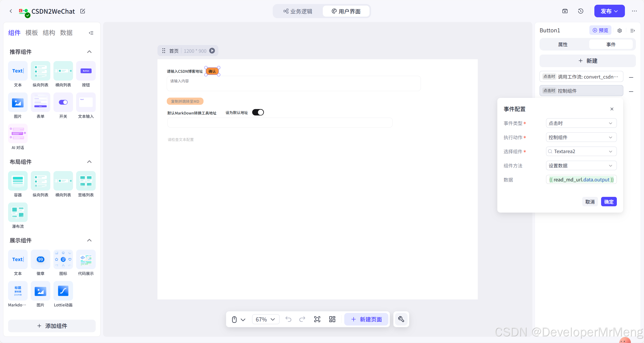Click the 确定 button in 事件配置
The image size is (644, 343).
pyautogui.click(x=609, y=202)
